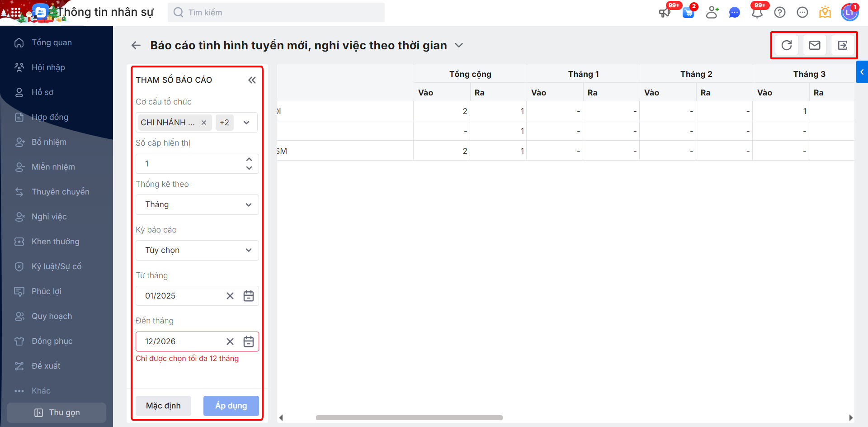Click the Mặc định button

[x=163, y=406]
